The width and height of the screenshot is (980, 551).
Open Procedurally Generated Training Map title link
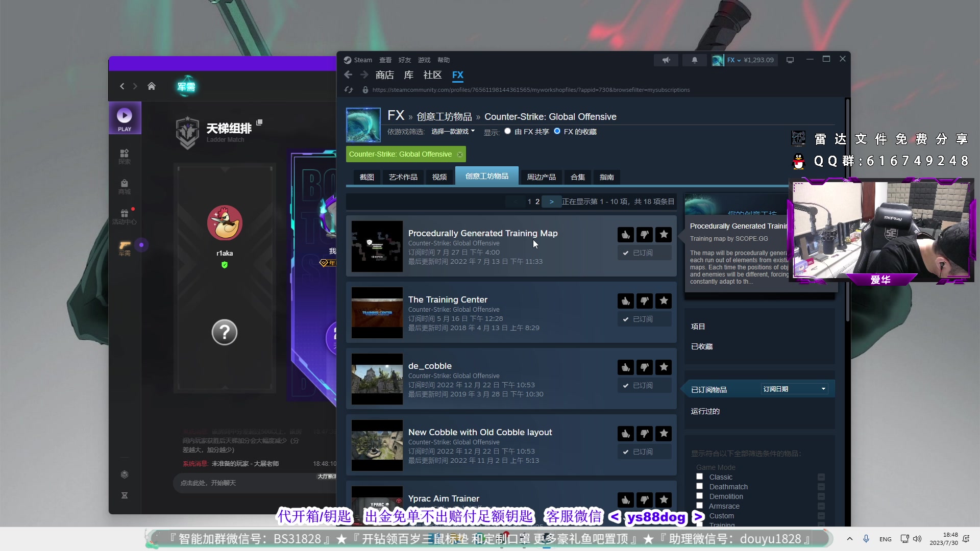(483, 233)
